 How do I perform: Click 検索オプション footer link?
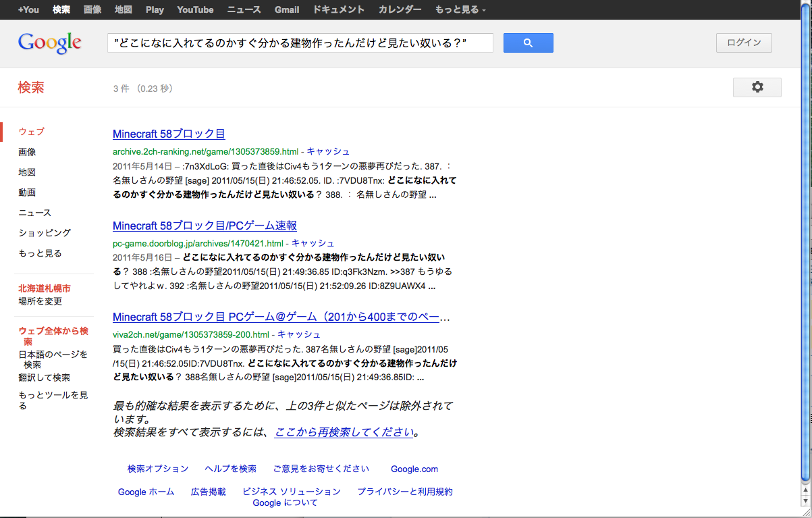(x=158, y=469)
